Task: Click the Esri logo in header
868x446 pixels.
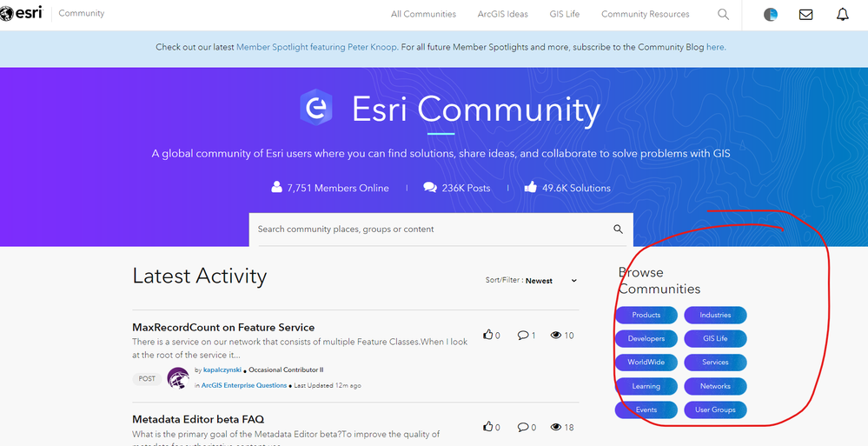Action: (x=21, y=13)
